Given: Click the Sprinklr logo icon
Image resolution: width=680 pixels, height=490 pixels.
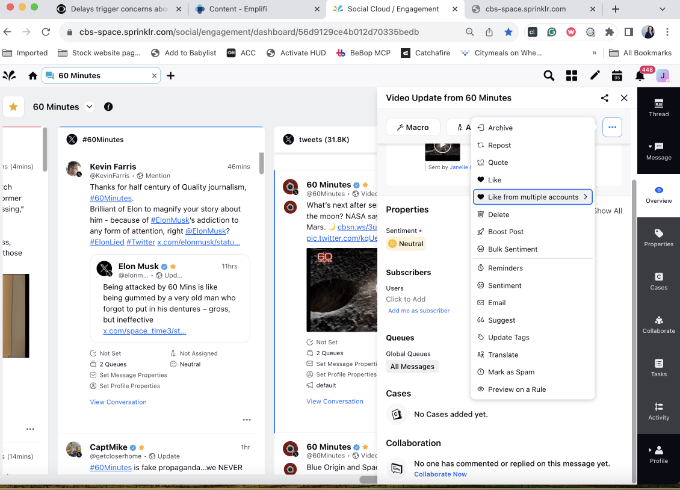Looking at the screenshot, I should tap(10, 75).
